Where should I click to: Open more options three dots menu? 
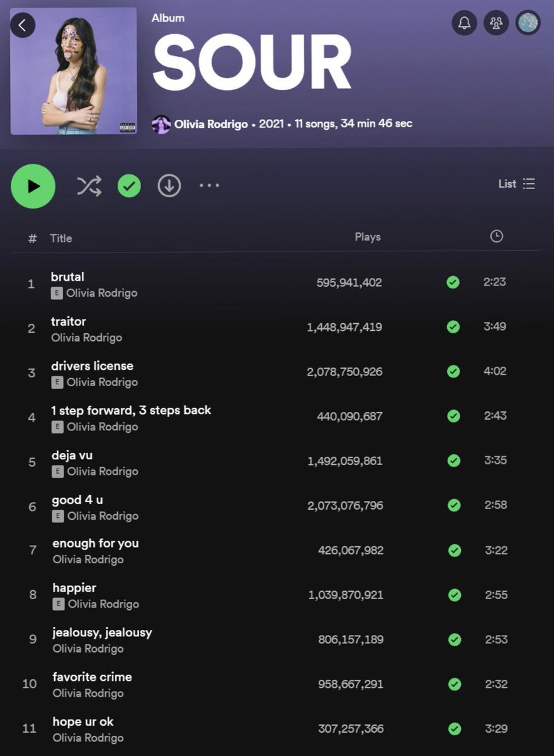pyautogui.click(x=210, y=186)
